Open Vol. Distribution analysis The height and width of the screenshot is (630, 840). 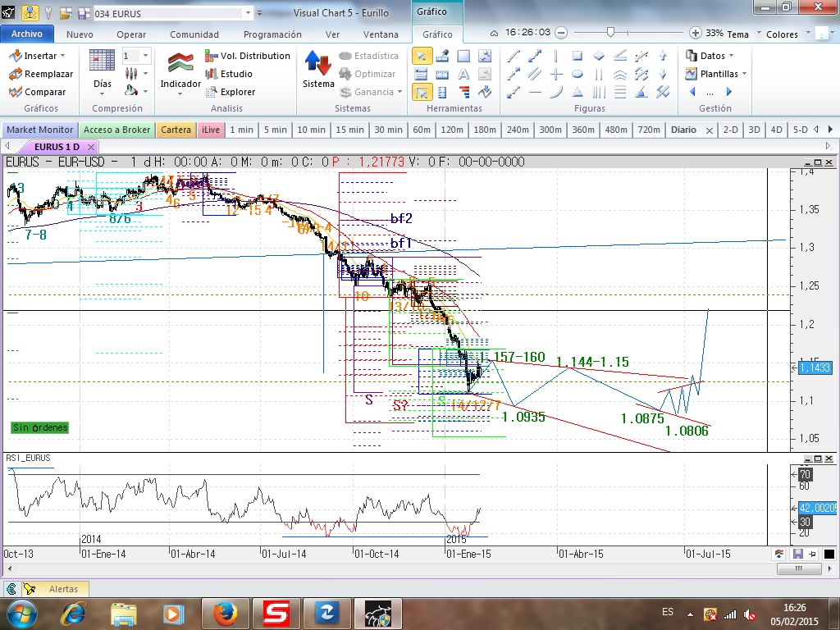point(247,56)
